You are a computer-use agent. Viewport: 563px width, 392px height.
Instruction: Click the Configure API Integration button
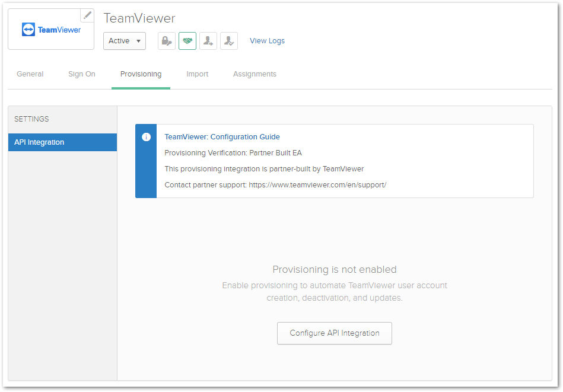tap(334, 333)
